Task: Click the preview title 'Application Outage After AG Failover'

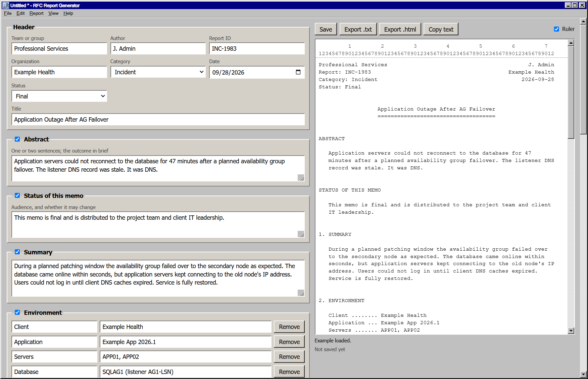Action: (436, 109)
